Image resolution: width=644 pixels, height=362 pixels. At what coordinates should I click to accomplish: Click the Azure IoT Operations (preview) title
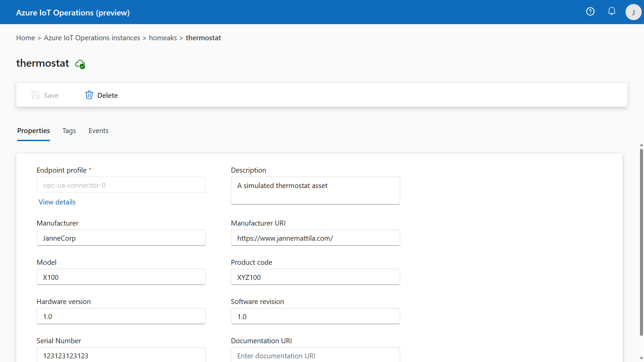click(73, 13)
